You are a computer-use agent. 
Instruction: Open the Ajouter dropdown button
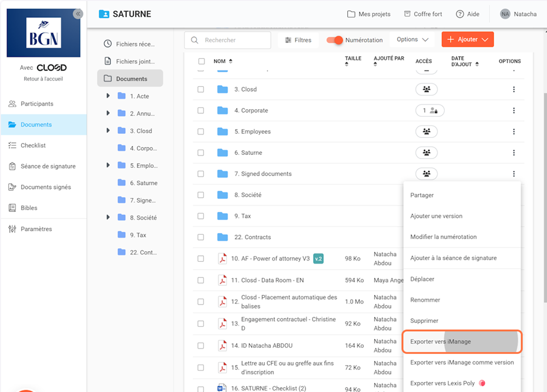[x=468, y=39]
